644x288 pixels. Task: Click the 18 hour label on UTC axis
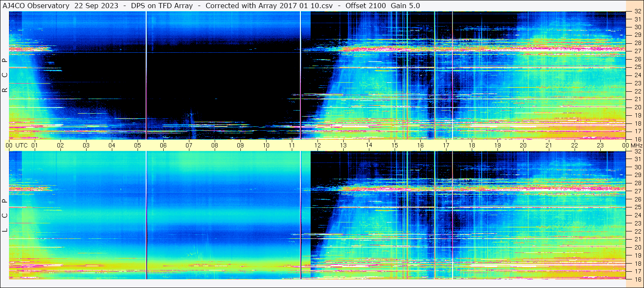(x=472, y=145)
